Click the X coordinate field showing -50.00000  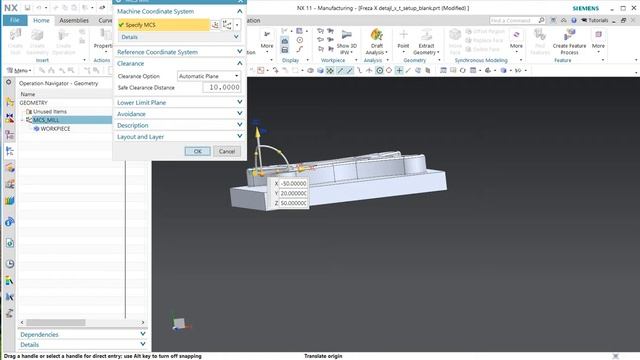coord(293,184)
